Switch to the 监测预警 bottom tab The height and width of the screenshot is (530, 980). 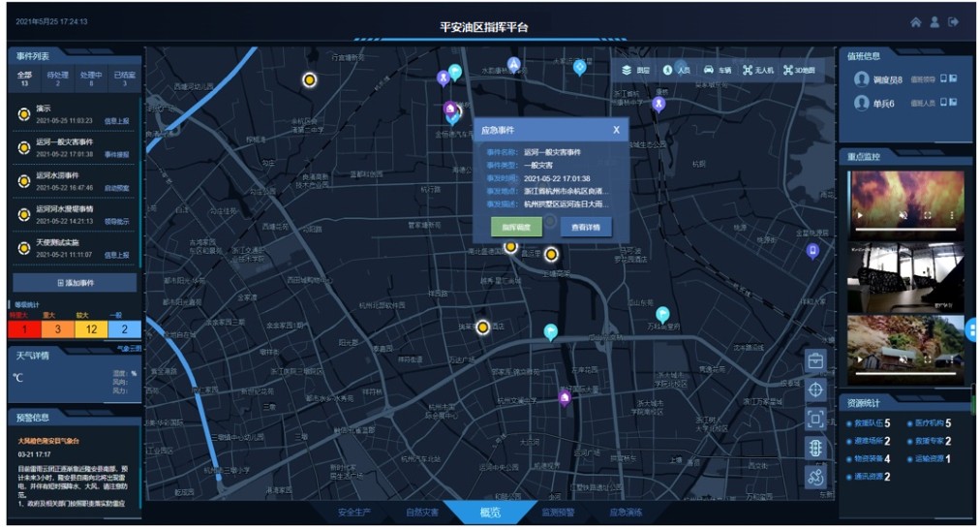coord(558,513)
